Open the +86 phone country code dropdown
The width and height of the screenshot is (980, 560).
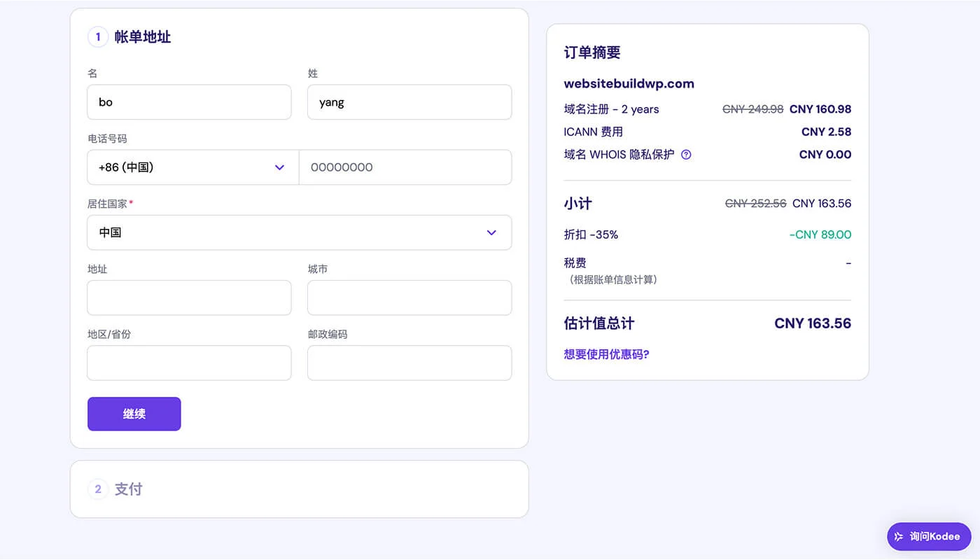(192, 167)
